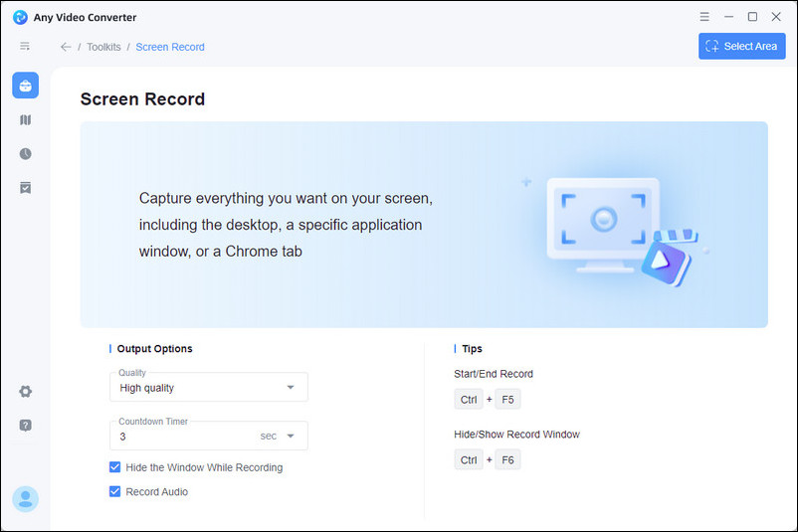This screenshot has width=798, height=532.
Task: Minimize the Any Video Converter window
Action: tap(728, 17)
